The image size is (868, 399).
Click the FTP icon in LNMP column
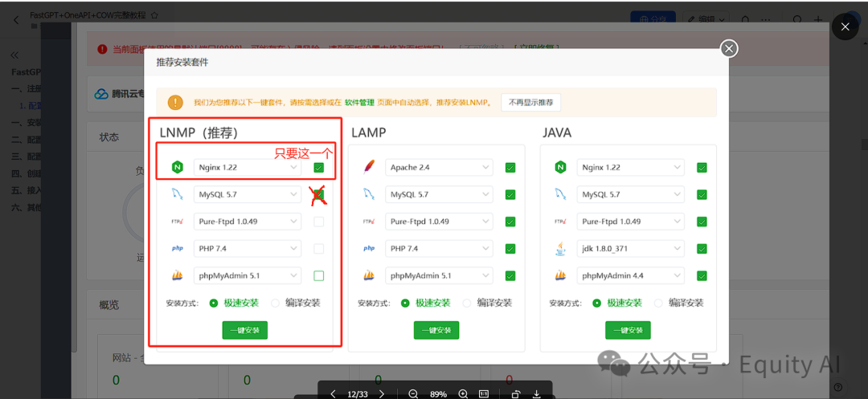178,221
